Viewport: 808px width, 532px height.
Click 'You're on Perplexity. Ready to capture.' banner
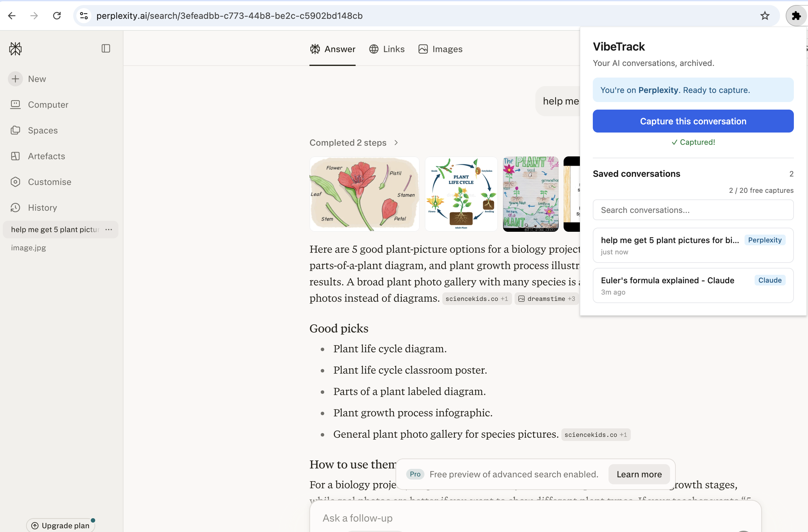coord(693,90)
